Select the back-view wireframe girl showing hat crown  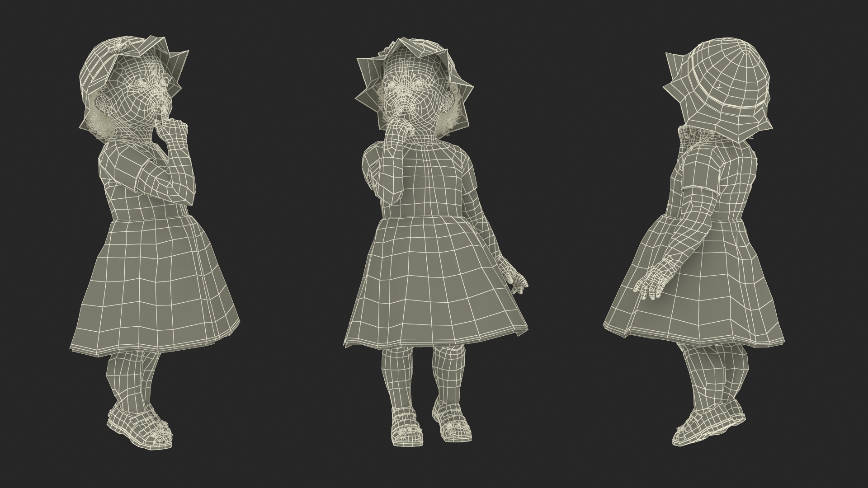[694, 242]
